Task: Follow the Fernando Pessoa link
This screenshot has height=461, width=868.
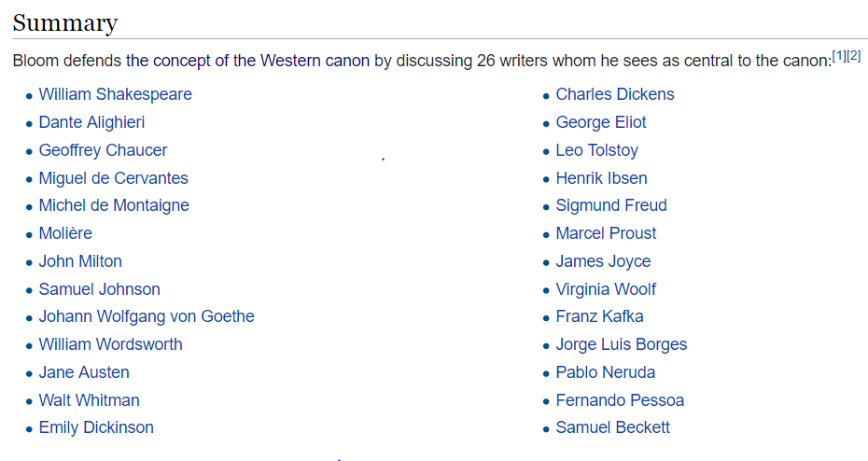Action: (x=620, y=400)
